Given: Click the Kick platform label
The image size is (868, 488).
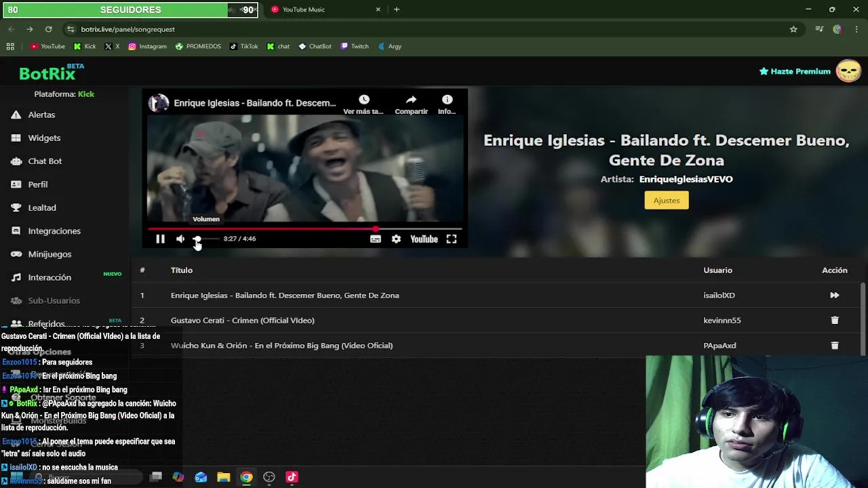Looking at the screenshot, I should click(x=85, y=94).
